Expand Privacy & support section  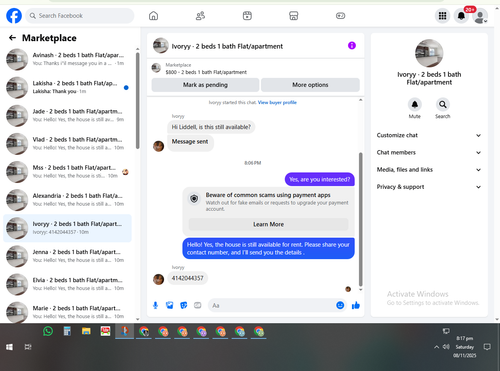click(x=429, y=187)
